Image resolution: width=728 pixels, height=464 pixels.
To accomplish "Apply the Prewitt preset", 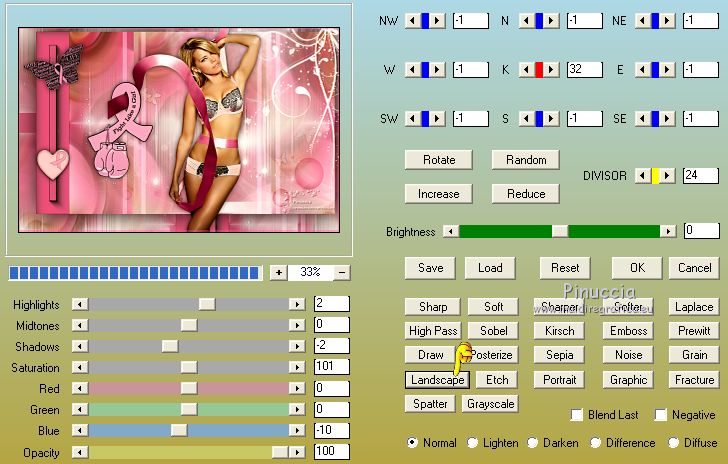I will [x=694, y=331].
